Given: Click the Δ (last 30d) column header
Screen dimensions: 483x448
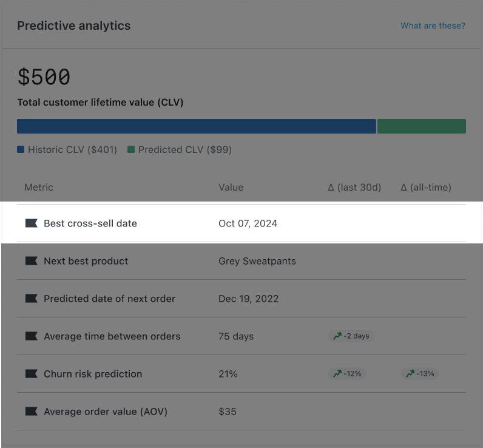Looking at the screenshot, I should point(354,188).
